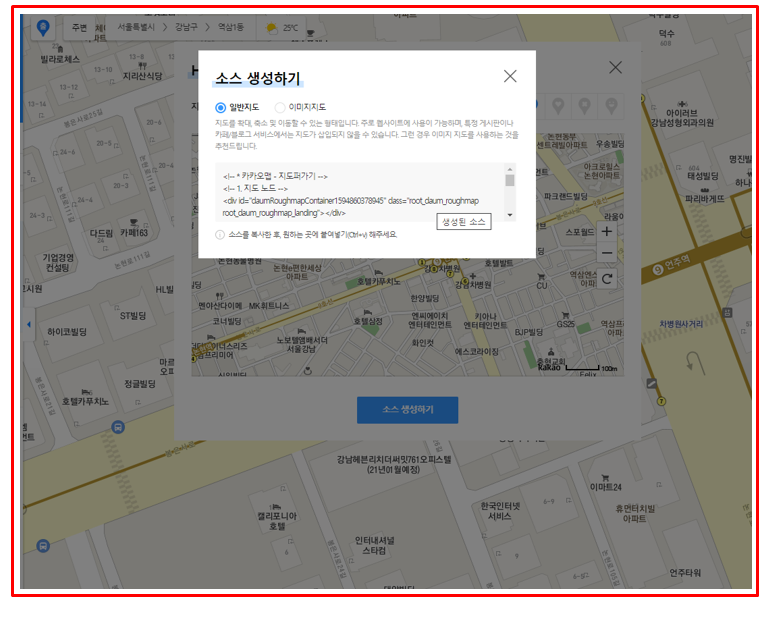Click the GS25 store icon in preview
The image size is (772, 617).
(565, 315)
